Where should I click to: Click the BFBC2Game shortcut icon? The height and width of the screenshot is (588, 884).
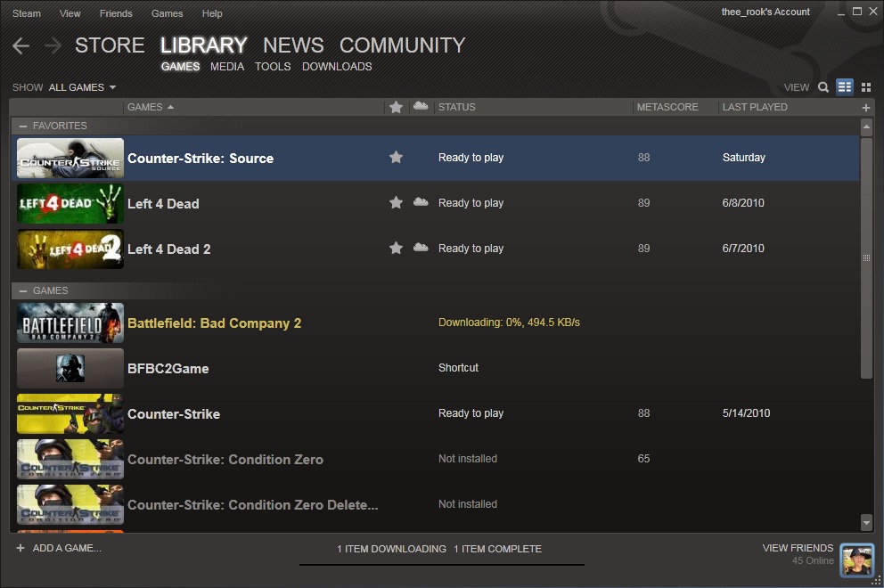pos(70,368)
